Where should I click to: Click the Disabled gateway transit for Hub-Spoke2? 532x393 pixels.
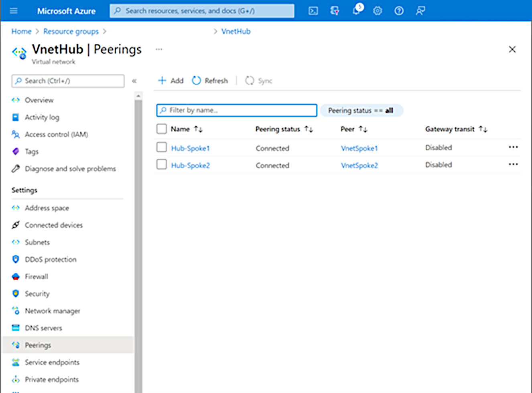click(x=439, y=165)
